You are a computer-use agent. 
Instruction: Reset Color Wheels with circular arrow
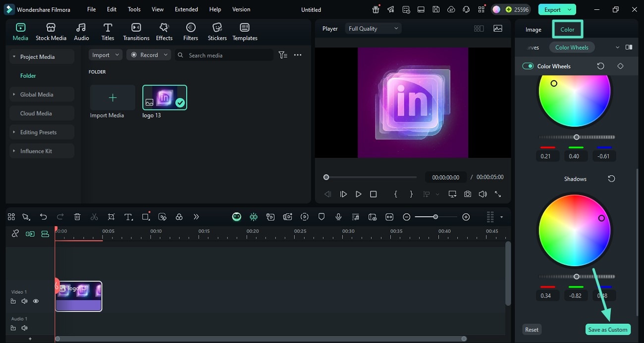pos(600,66)
